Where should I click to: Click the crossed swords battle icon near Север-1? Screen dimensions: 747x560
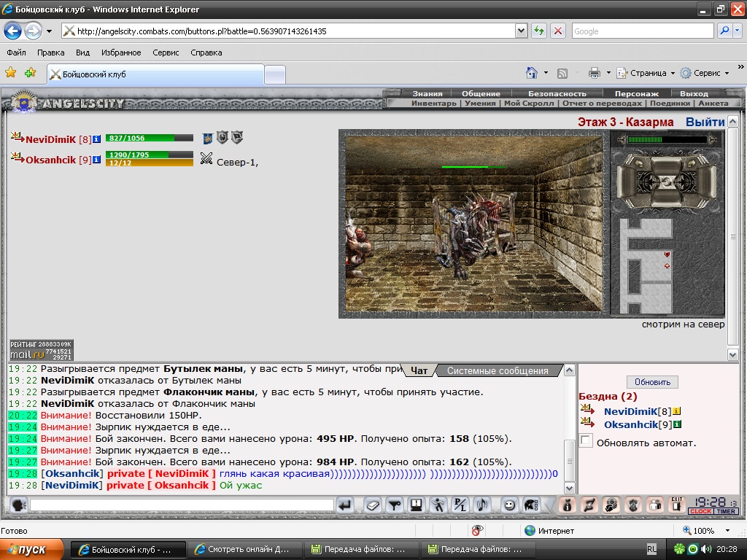click(x=206, y=158)
